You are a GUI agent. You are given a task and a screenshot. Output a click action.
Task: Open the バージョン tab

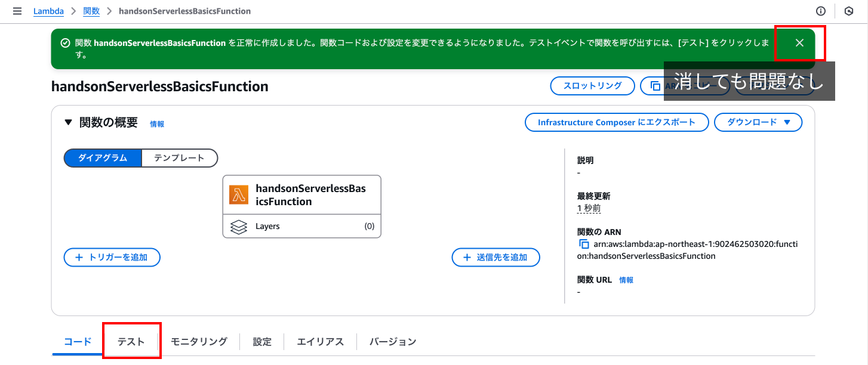click(x=393, y=342)
